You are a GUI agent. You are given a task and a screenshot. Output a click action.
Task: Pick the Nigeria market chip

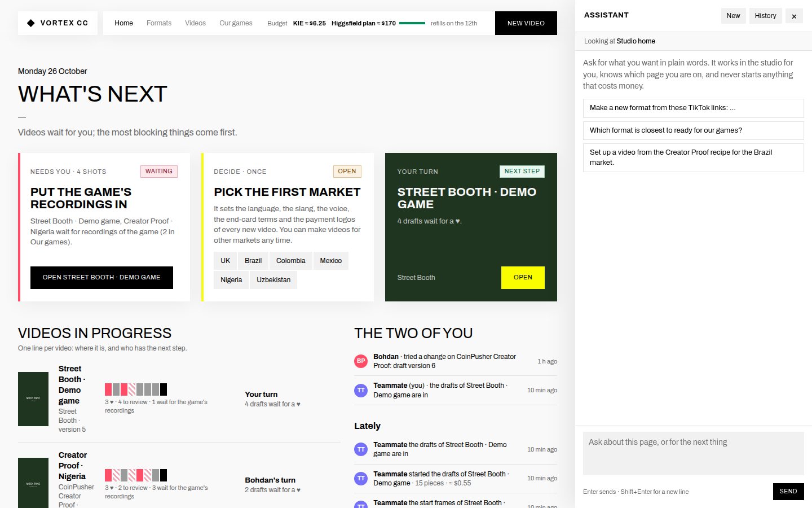[x=231, y=280]
